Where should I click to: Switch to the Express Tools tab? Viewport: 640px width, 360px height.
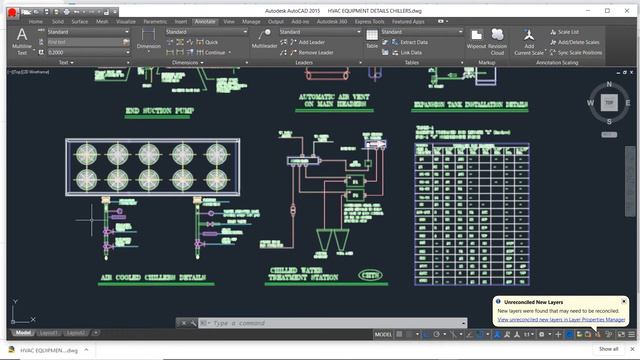[x=369, y=22]
